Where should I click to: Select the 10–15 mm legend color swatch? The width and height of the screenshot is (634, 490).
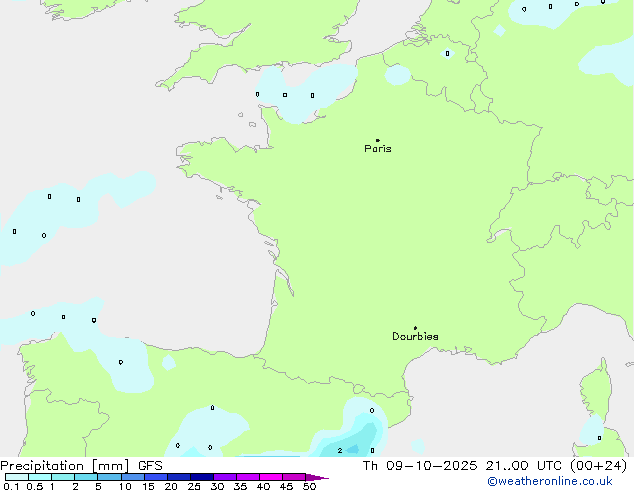point(132,477)
